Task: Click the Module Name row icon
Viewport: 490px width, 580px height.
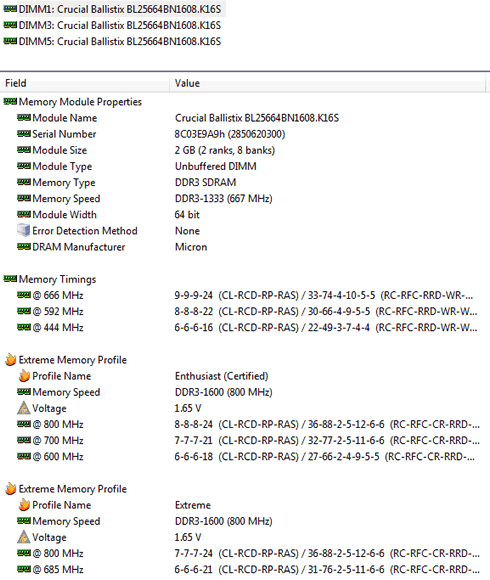Action: 24,117
